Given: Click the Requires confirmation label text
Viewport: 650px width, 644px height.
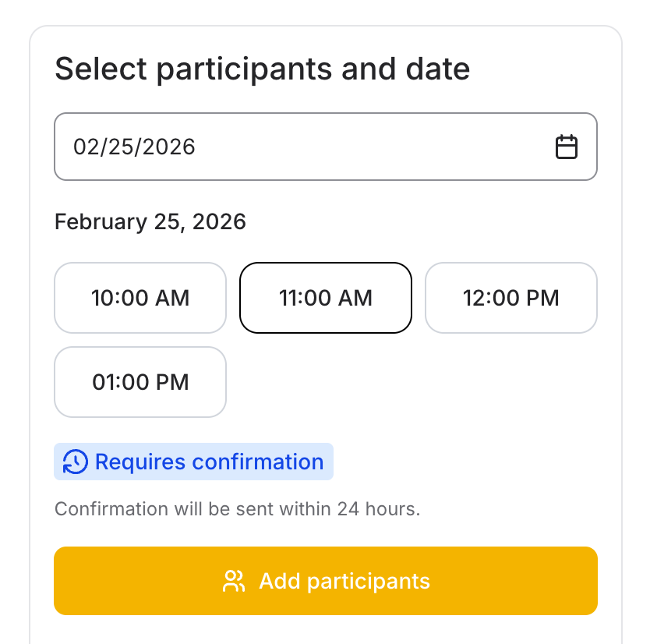Looking at the screenshot, I should [x=209, y=462].
